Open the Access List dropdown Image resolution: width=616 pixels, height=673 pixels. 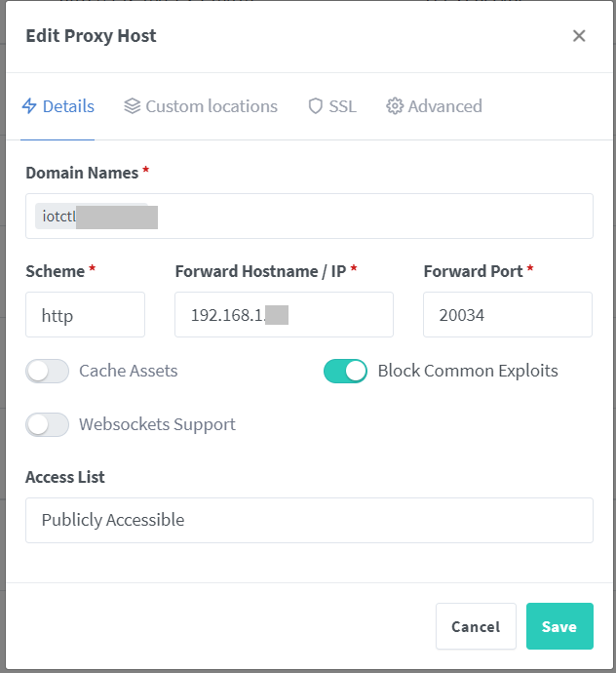click(x=309, y=520)
